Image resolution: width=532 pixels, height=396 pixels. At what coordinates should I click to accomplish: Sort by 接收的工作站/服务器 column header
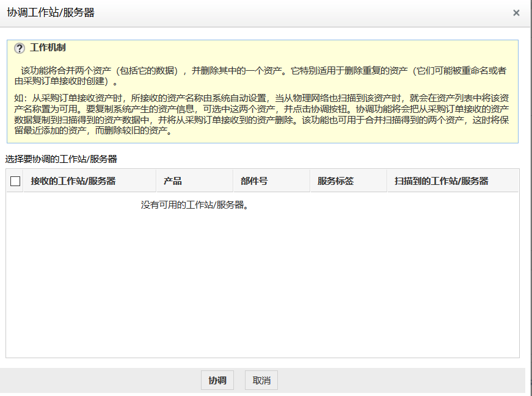coord(73,181)
